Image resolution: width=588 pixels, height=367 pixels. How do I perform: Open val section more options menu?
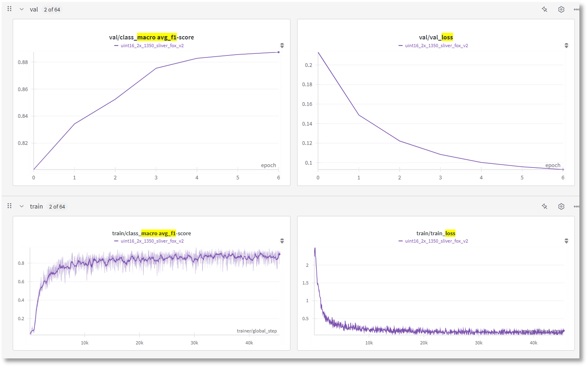click(x=577, y=9)
